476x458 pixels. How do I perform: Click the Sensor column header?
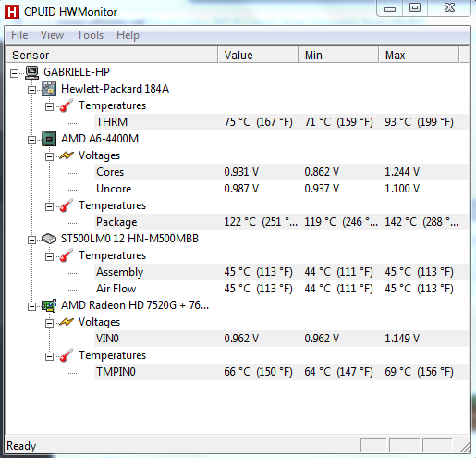tap(112, 55)
